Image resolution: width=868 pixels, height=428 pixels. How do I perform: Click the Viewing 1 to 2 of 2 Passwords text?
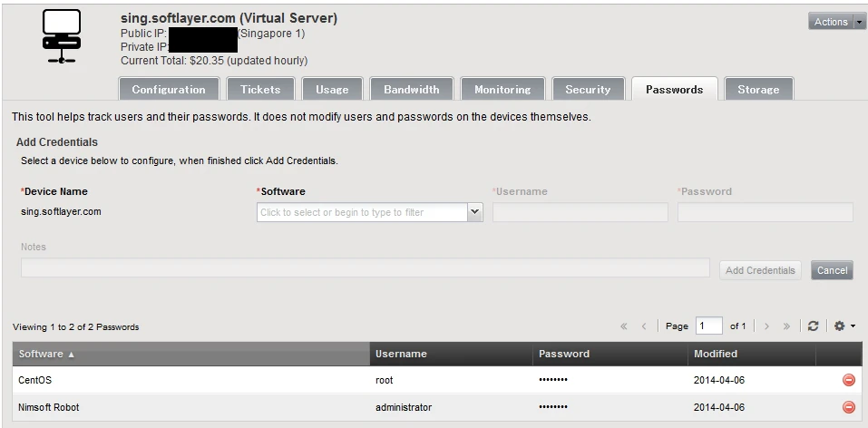click(x=76, y=327)
